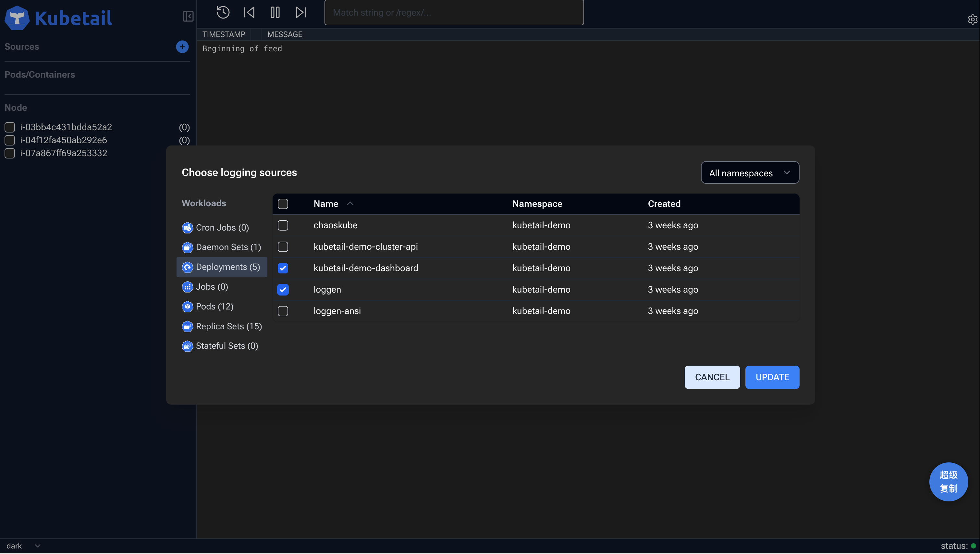Viewport: 980px width, 554px height.
Task: Check the kubetail-demo-cluster-api deployment
Action: point(283,247)
